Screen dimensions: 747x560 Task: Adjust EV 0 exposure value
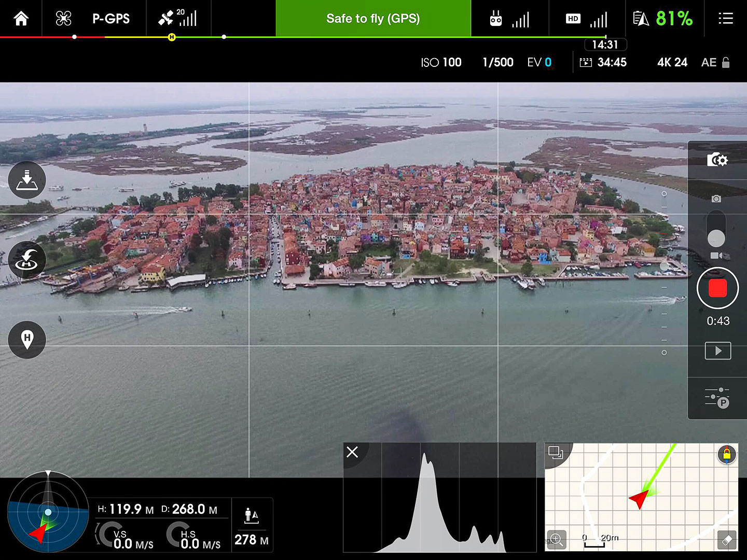click(x=539, y=62)
